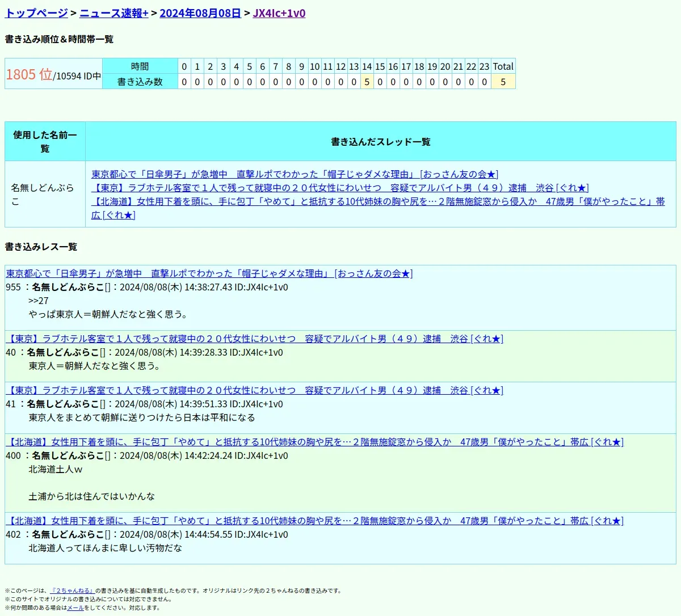
Task: Click post 400 header with timestamp 14:42:24.24
Action: click(x=147, y=455)
